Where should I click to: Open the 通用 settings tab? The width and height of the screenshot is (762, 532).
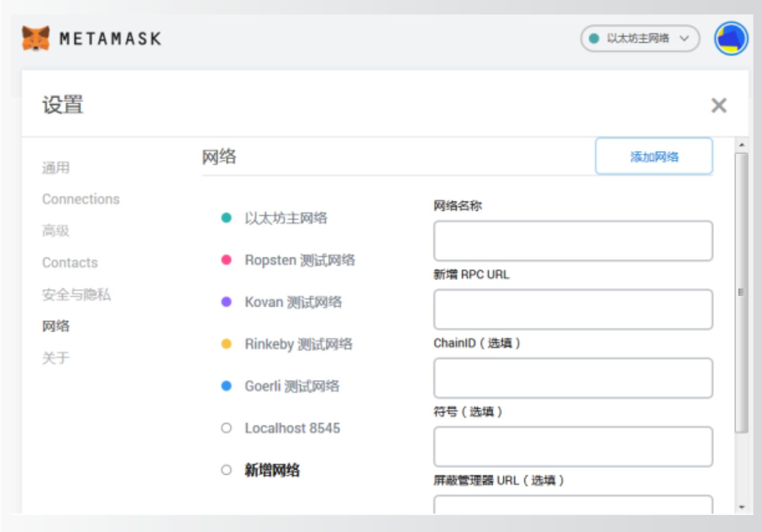click(56, 168)
